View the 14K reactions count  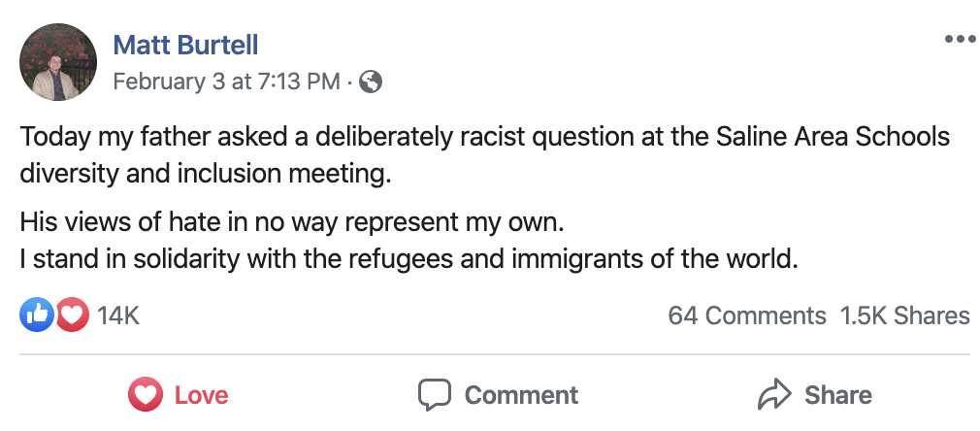(x=118, y=315)
